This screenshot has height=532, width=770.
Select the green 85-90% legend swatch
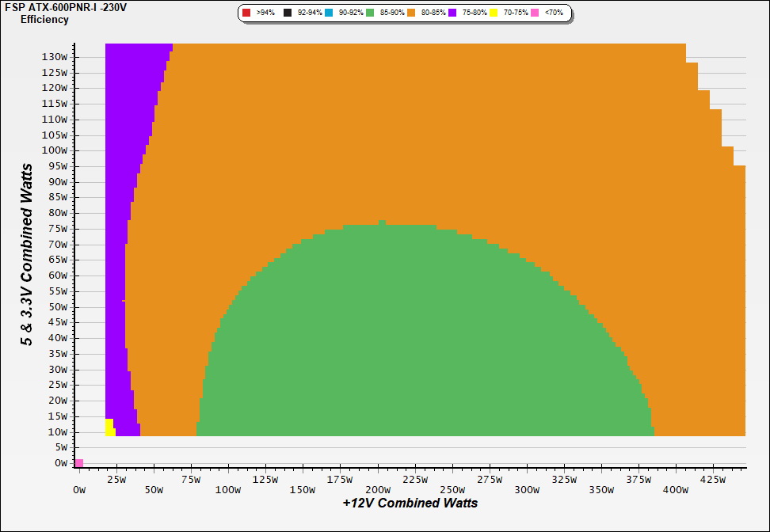(370, 13)
